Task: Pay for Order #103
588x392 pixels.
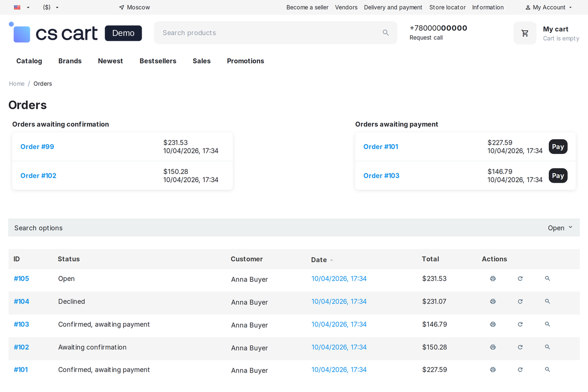Action: tap(558, 175)
